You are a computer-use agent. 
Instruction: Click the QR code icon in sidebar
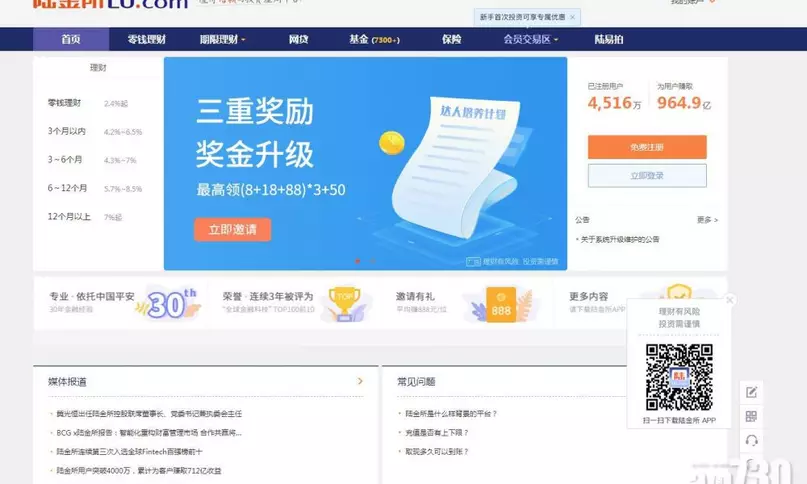pos(751,416)
